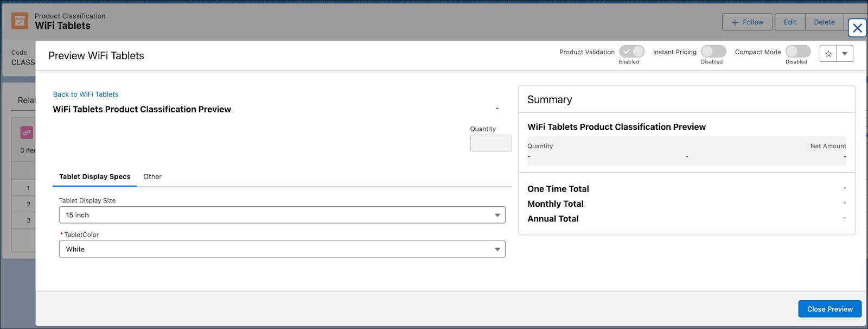Click the Monthly Total label
The image size is (868, 329).
pos(556,204)
